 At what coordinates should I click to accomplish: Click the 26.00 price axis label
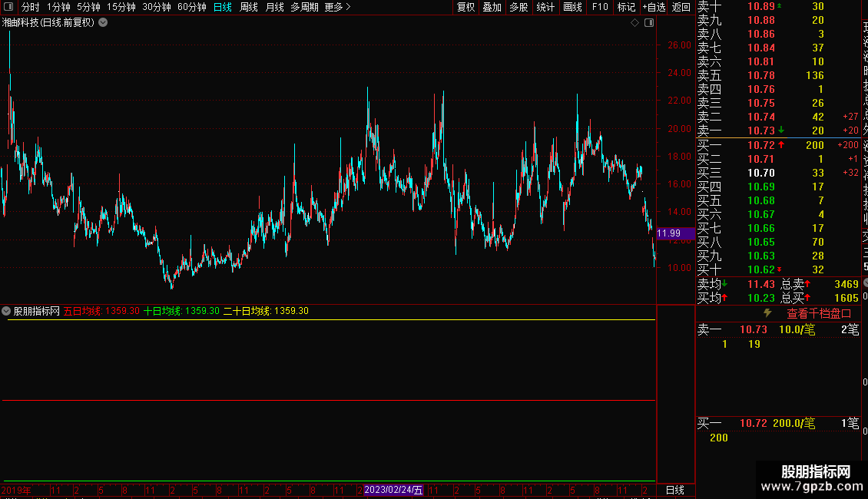click(679, 45)
